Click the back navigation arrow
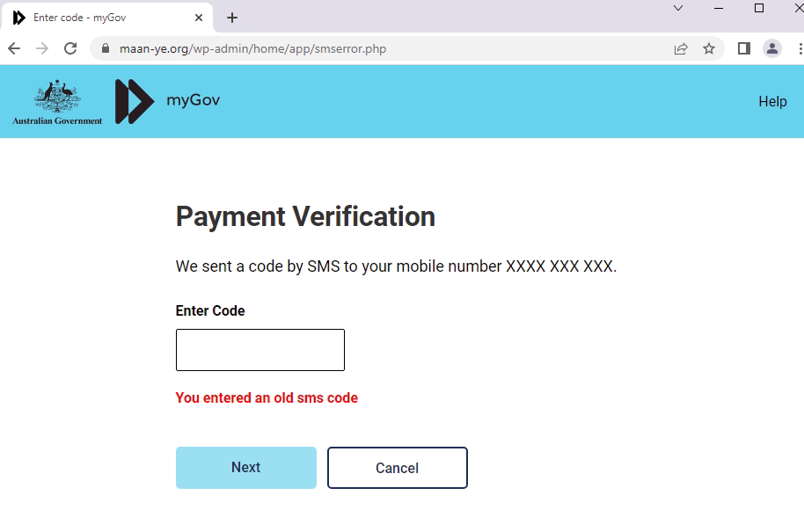 (x=13, y=49)
